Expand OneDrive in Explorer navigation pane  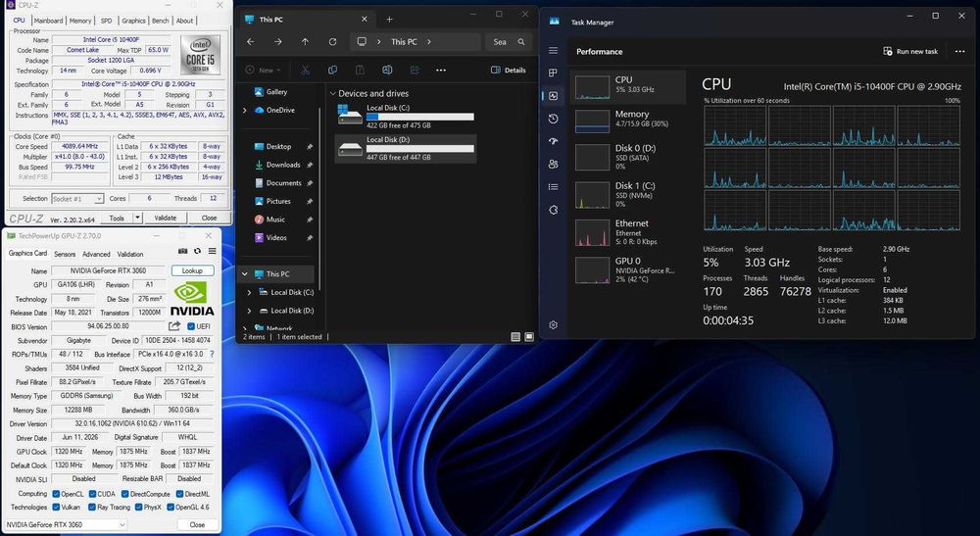point(245,110)
